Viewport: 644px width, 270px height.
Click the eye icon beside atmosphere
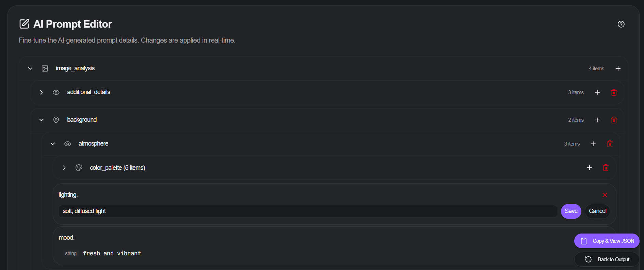coord(67,144)
